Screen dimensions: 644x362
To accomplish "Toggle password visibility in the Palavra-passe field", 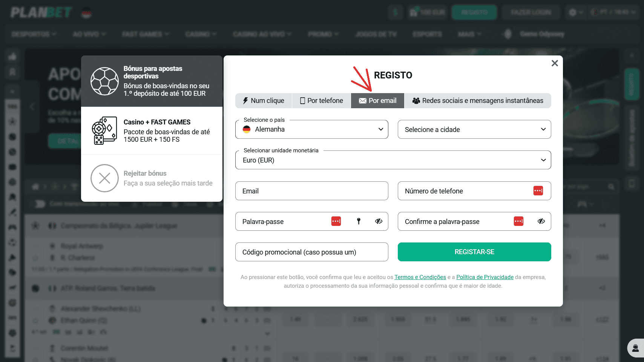I will point(379,221).
